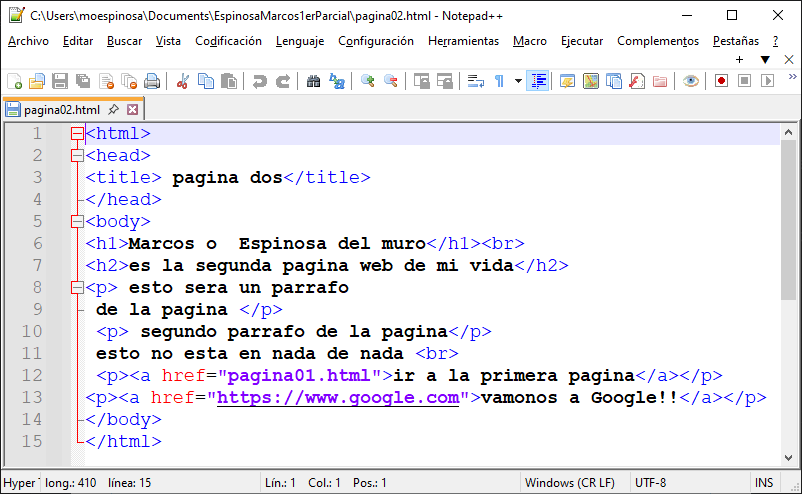Click the Zoom in toolbar icon
The image size is (802, 494).
coord(368,81)
